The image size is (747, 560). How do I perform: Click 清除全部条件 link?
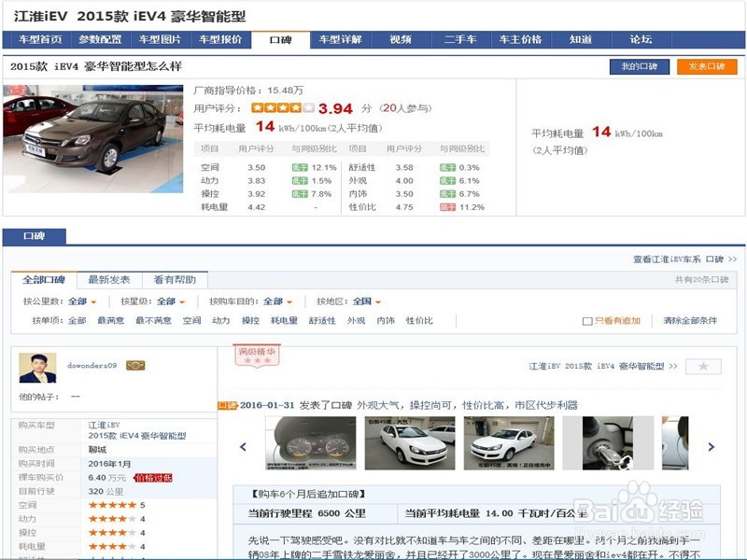coord(690,320)
